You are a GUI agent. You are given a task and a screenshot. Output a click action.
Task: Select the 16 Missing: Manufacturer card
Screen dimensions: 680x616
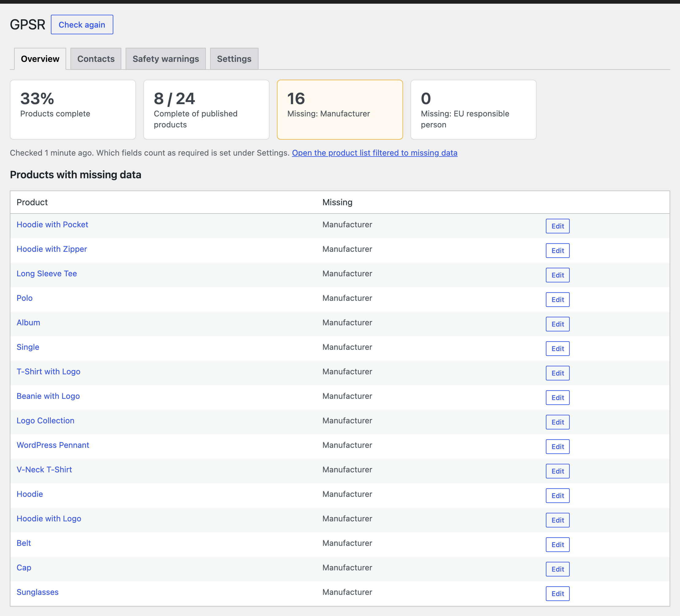click(x=340, y=110)
